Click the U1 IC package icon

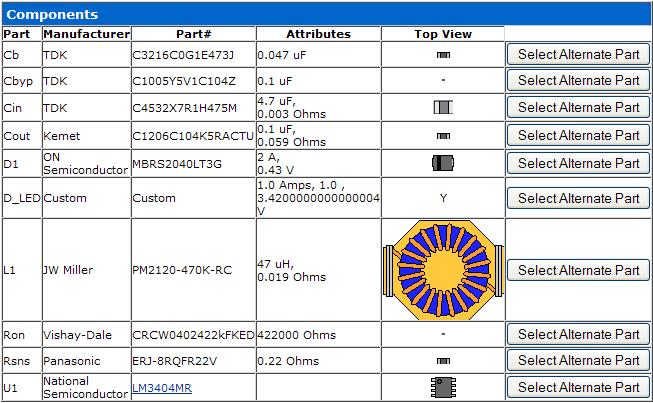click(x=443, y=387)
